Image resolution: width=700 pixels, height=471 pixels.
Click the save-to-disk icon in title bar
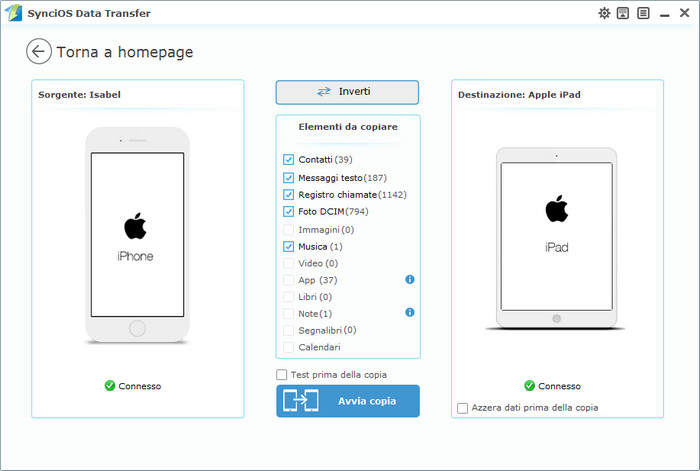point(623,13)
